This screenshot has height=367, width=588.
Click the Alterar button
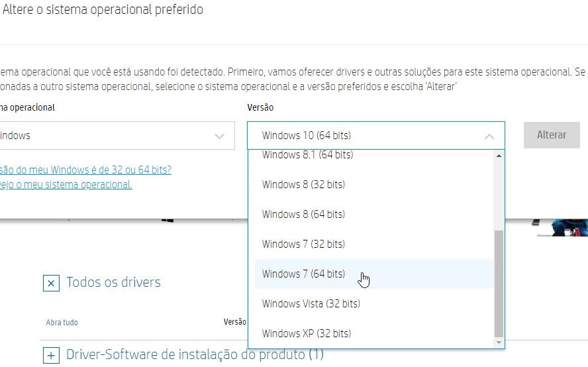tap(552, 135)
